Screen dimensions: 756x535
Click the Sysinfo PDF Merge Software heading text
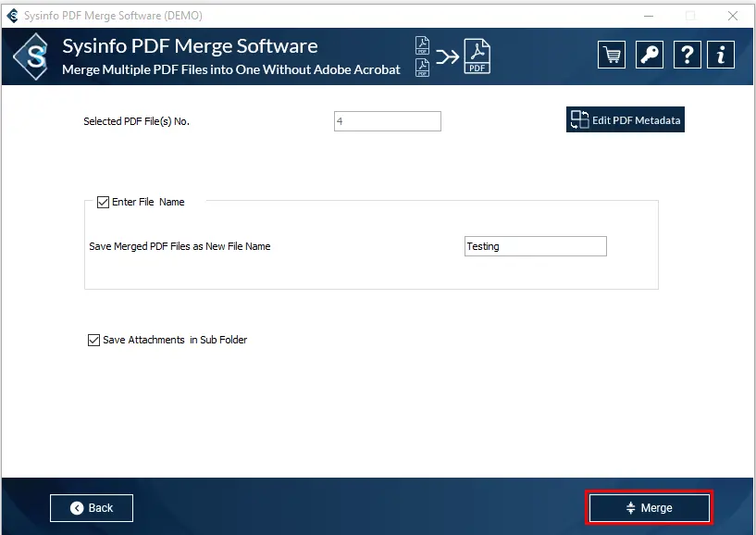[190, 46]
